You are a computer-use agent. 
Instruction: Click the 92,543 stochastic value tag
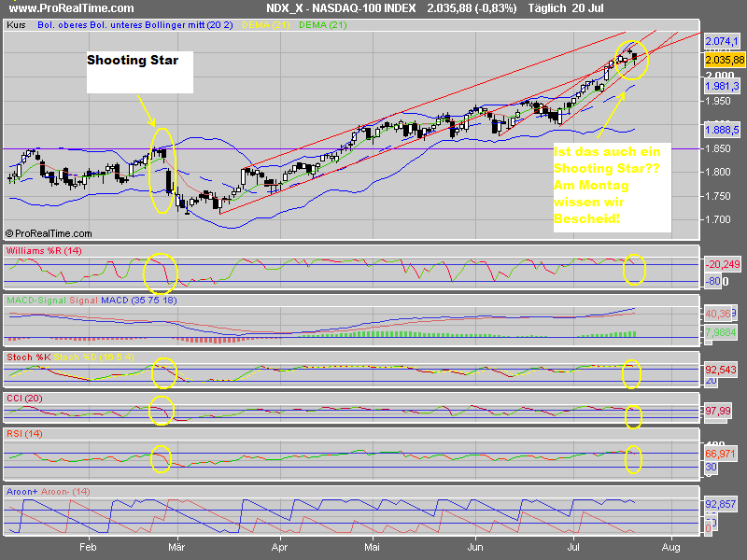click(x=721, y=370)
